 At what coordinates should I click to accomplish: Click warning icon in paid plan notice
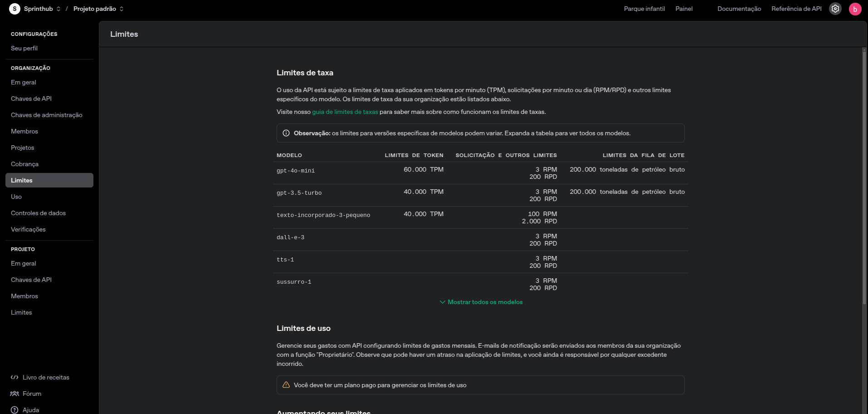coord(286,385)
